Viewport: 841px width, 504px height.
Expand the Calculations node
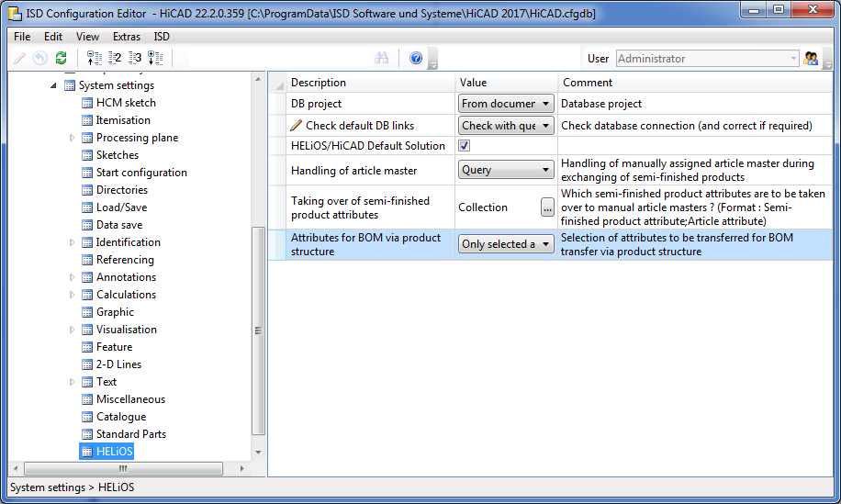tap(72, 295)
